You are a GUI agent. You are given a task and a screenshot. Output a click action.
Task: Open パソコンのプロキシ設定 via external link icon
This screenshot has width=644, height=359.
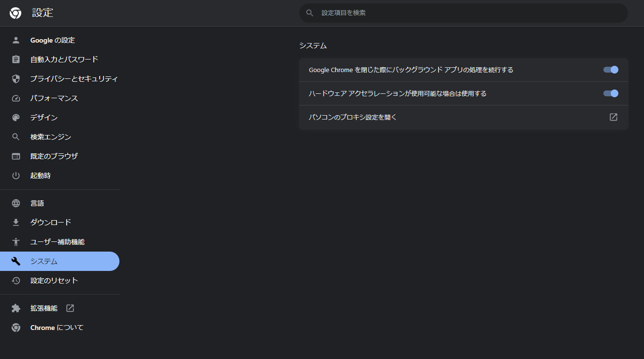tap(613, 117)
